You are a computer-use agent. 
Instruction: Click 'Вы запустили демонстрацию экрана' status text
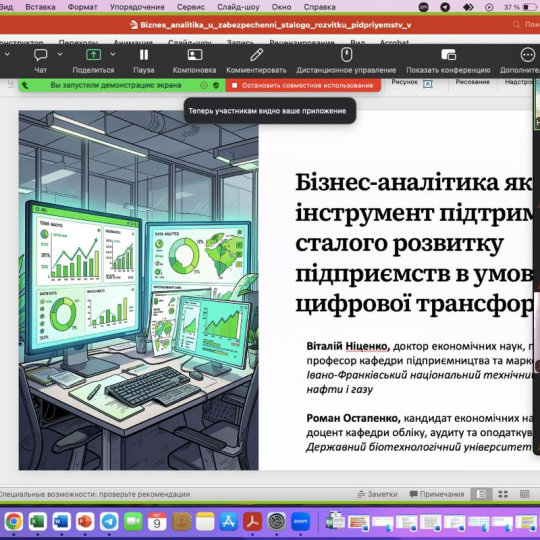[116, 85]
